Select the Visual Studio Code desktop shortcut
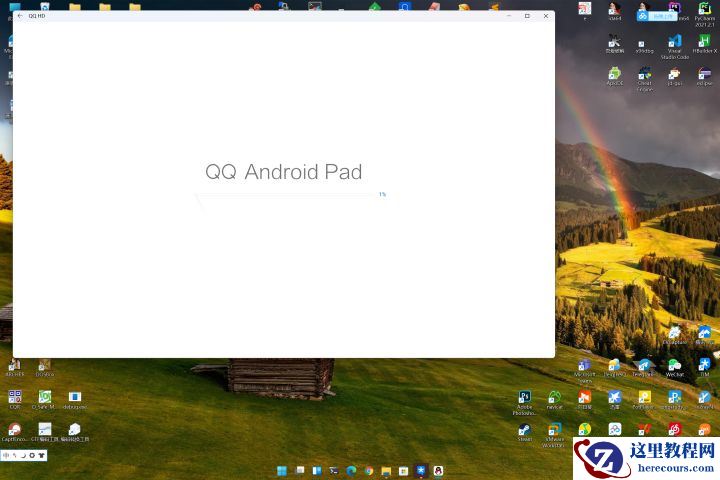 [675, 47]
